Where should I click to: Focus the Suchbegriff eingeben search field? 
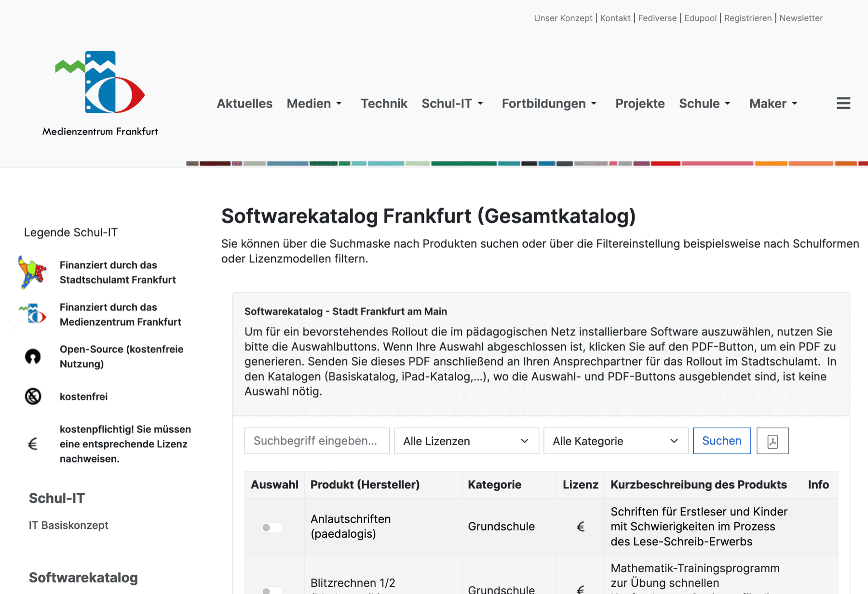click(317, 441)
